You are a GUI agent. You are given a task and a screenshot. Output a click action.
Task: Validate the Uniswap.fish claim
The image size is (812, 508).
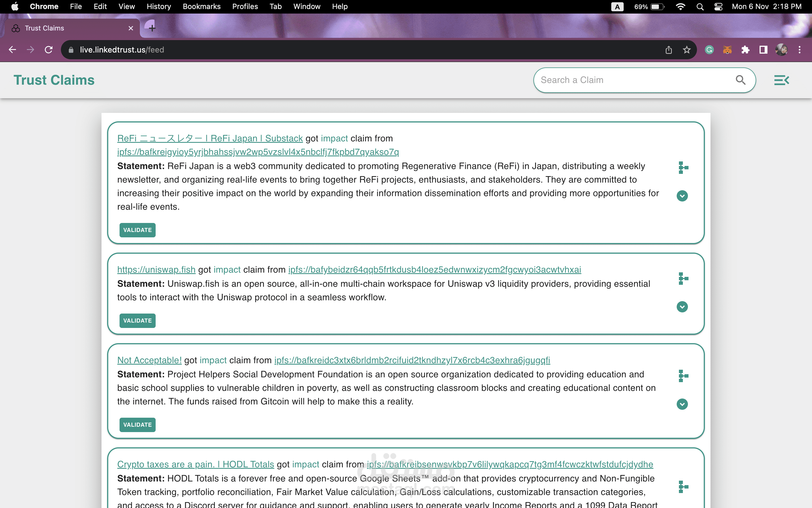(138, 321)
